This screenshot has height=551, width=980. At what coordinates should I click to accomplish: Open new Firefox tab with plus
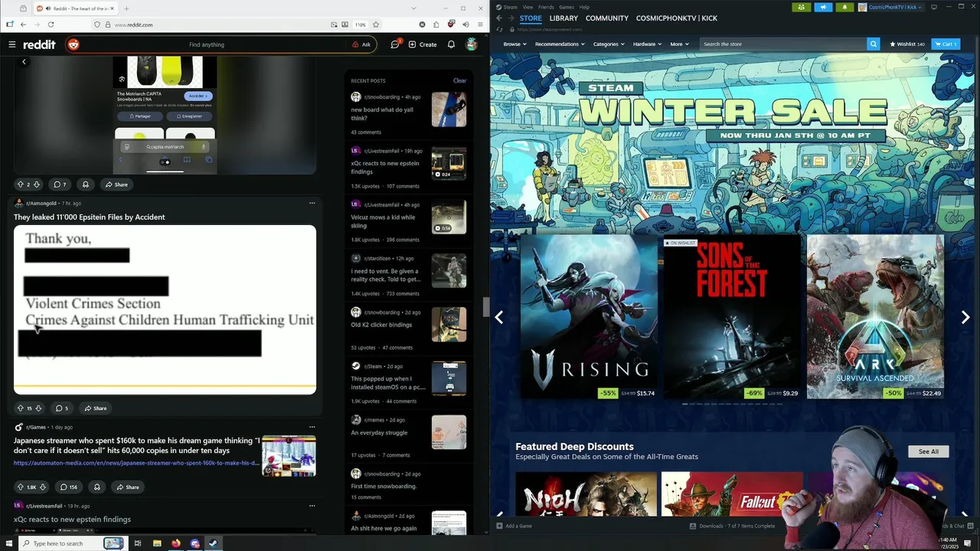click(x=126, y=8)
